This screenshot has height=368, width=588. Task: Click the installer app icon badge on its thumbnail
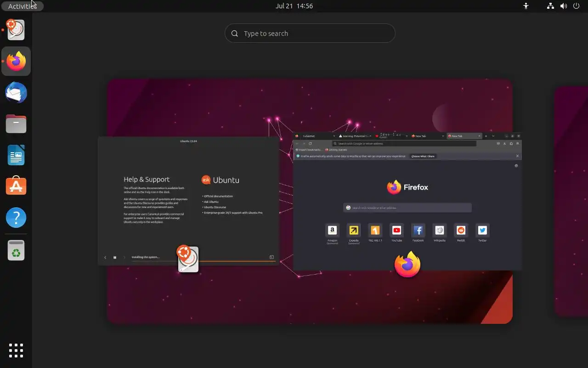tap(188, 259)
